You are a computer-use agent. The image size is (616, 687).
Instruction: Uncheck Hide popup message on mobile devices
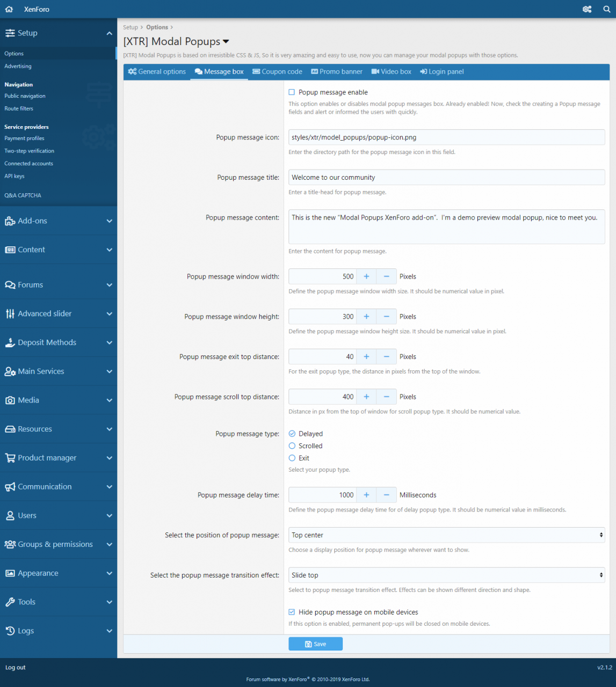[x=292, y=612]
